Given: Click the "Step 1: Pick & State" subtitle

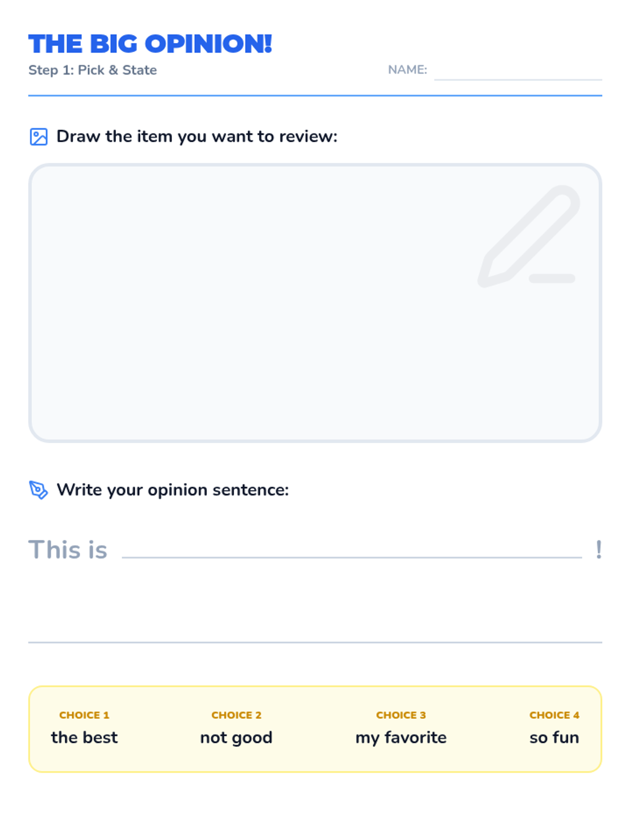Looking at the screenshot, I should (x=92, y=70).
